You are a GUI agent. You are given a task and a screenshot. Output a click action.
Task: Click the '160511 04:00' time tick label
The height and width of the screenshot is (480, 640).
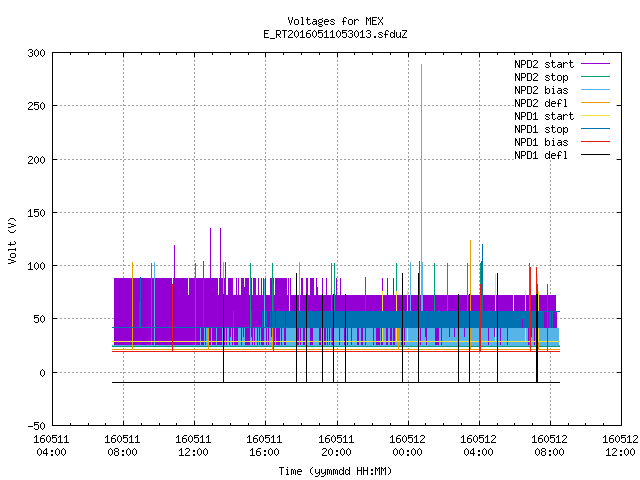pos(51,446)
